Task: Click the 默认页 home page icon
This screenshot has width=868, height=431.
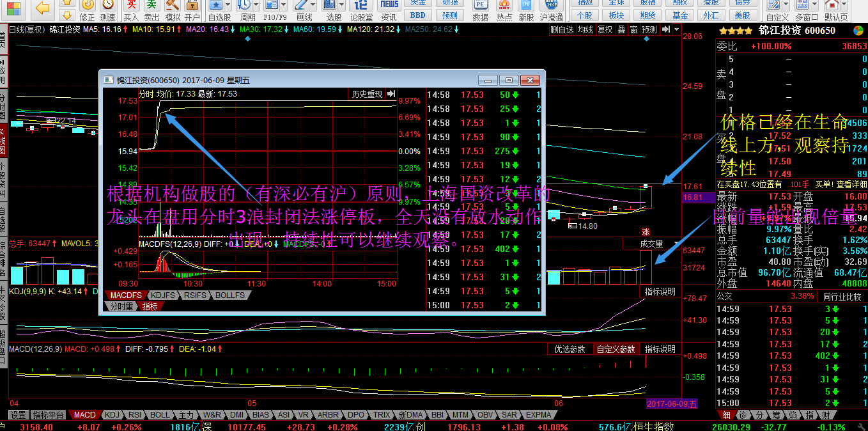Action: 832,6
